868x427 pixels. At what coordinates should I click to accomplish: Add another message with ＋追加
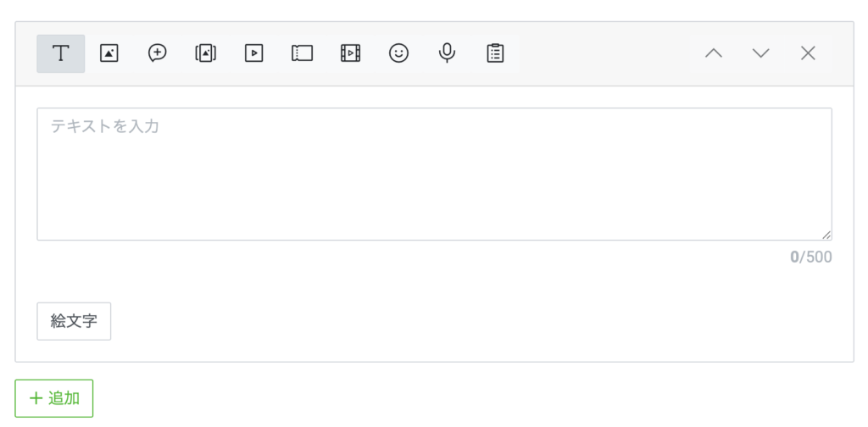53,398
